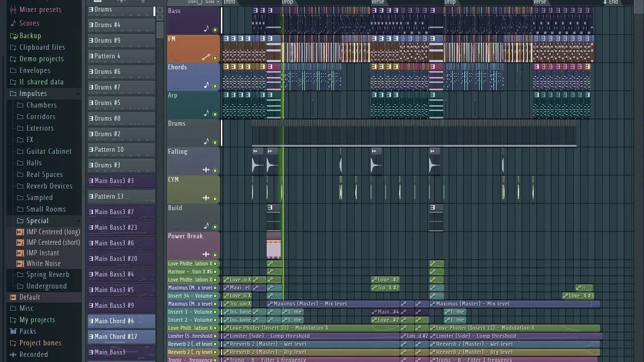Click the note icon on the Chords track
The width and height of the screenshot is (644, 362).
coord(206,85)
